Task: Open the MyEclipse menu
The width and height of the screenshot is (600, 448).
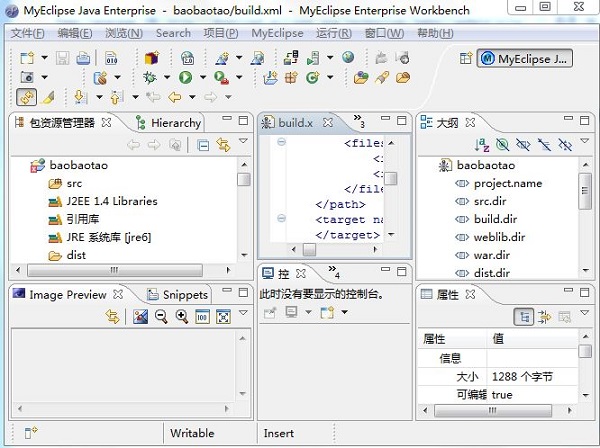Action: (277, 33)
